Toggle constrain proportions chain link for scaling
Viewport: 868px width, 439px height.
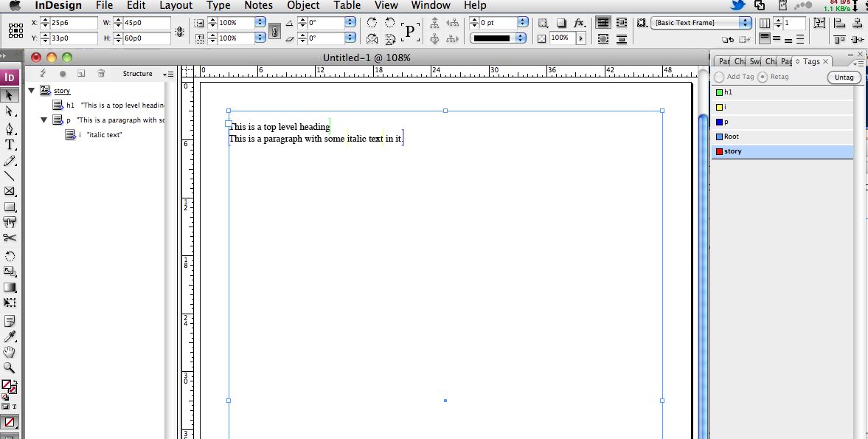(x=274, y=31)
